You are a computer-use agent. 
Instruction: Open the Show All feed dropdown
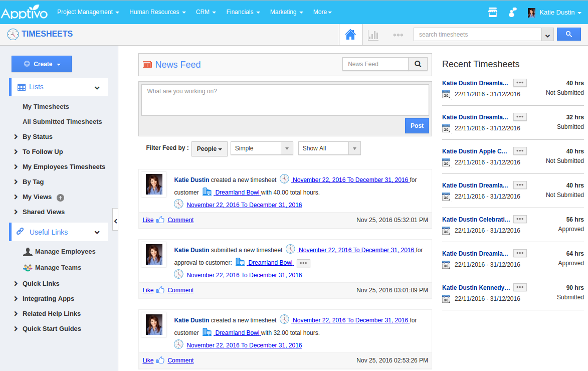329,148
